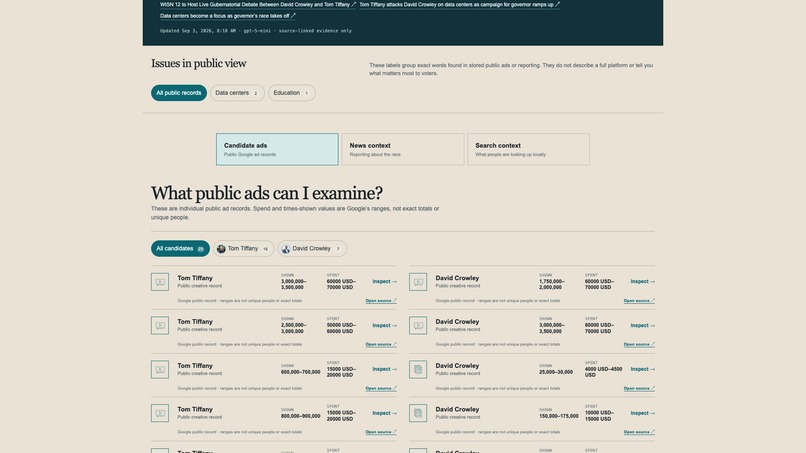Image resolution: width=806 pixels, height=453 pixels.
Task: Click Tom Tiffany name in 600,000–700,000 row
Action: pyautogui.click(x=195, y=366)
